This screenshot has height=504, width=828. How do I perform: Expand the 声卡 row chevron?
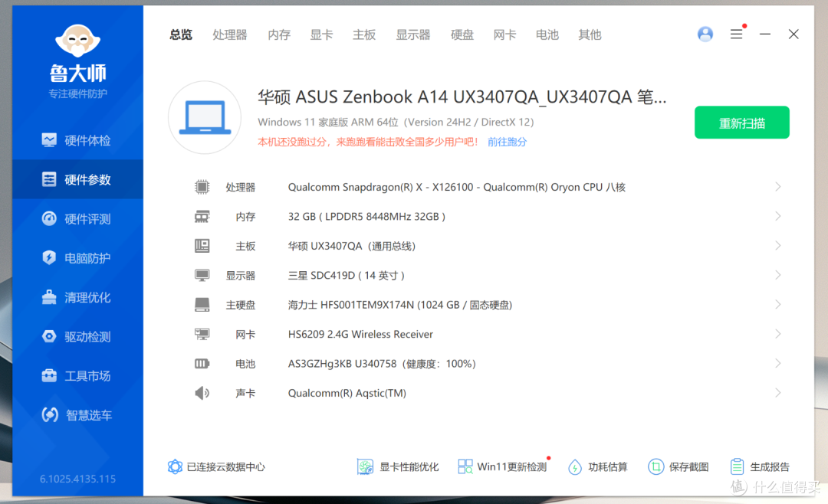tap(778, 393)
